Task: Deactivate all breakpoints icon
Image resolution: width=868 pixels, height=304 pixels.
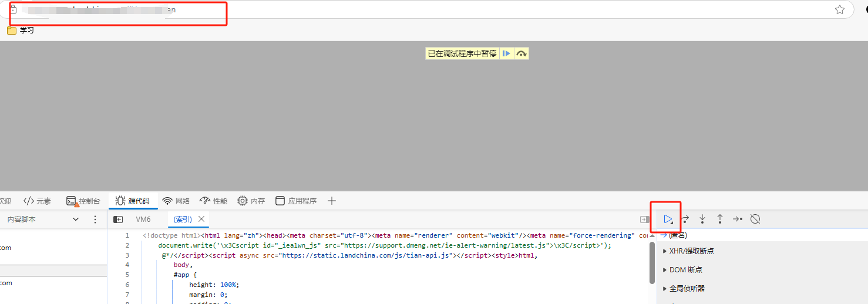Action: (x=756, y=219)
